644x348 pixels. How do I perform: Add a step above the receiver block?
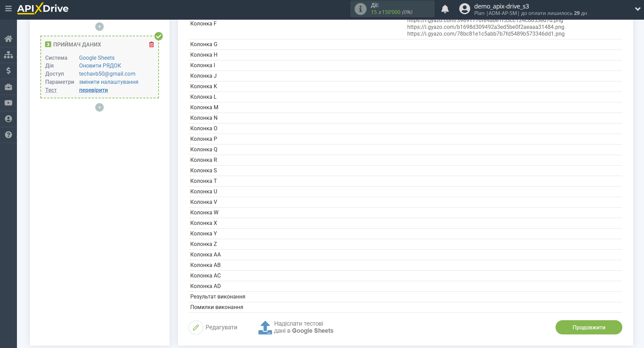coord(99,26)
